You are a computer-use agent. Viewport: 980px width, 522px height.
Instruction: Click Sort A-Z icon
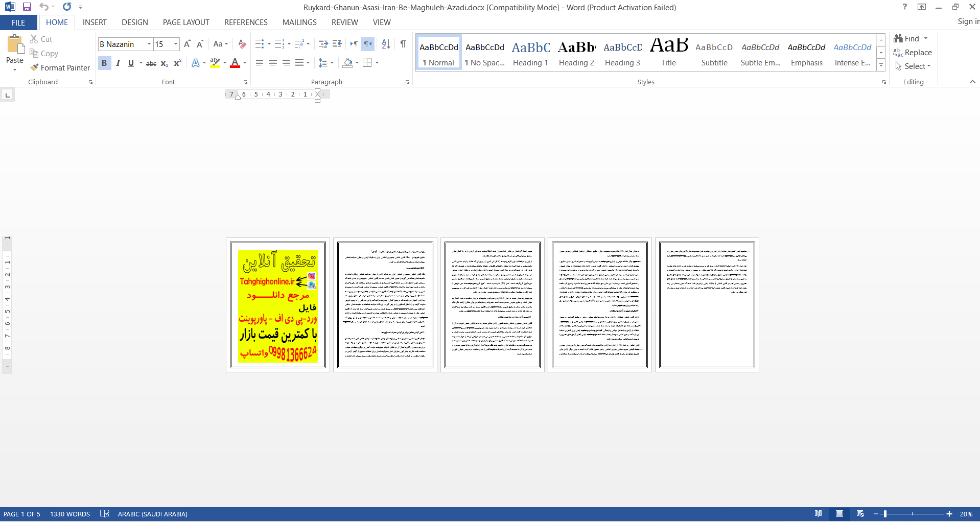tap(386, 44)
